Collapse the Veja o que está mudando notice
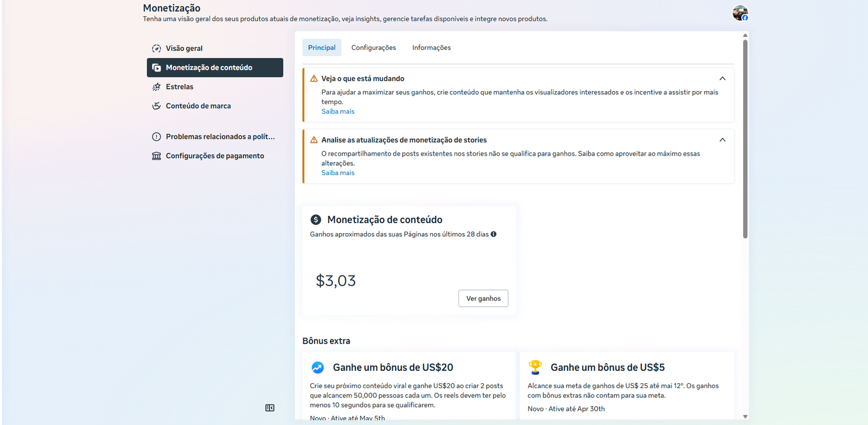Screen dimensions: 868x425 [x=722, y=79]
